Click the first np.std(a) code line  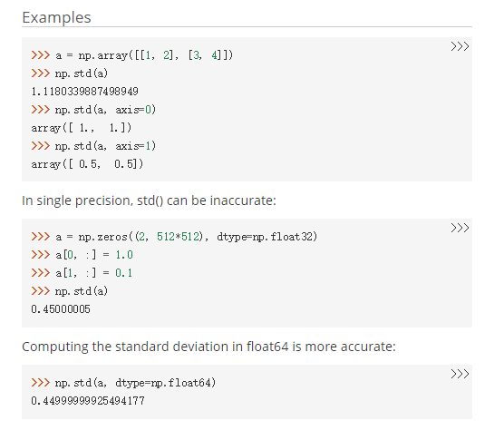(70, 73)
